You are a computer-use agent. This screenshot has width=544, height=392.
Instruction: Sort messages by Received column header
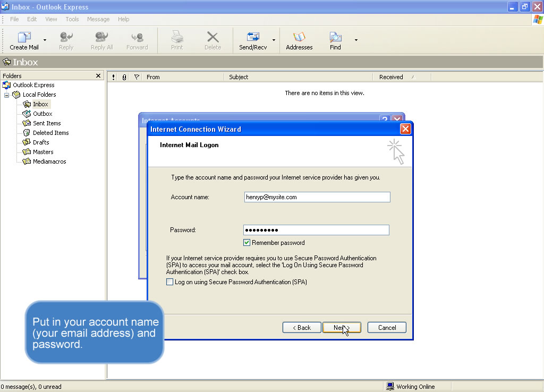tap(391, 77)
